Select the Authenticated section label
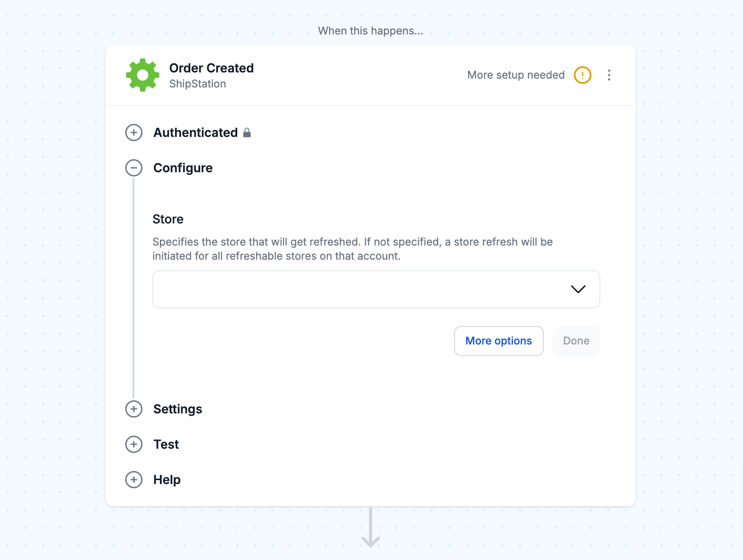Screen dimensions: 743x560 tap(196, 132)
